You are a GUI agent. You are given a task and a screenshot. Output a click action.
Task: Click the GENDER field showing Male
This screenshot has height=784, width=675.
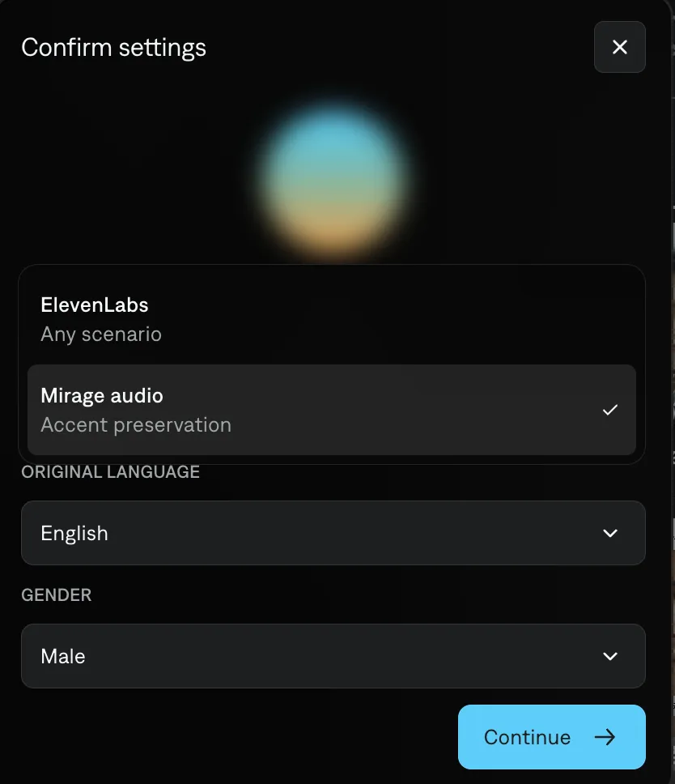(x=332, y=656)
